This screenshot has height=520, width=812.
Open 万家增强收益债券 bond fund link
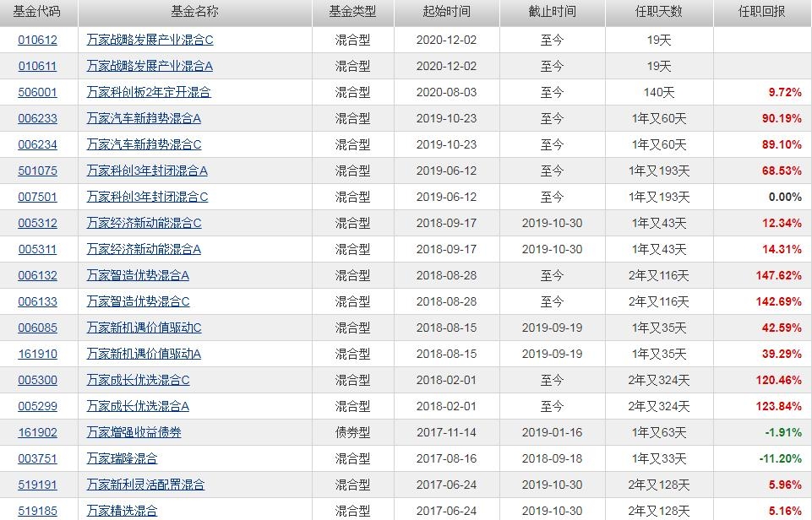click(x=134, y=432)
